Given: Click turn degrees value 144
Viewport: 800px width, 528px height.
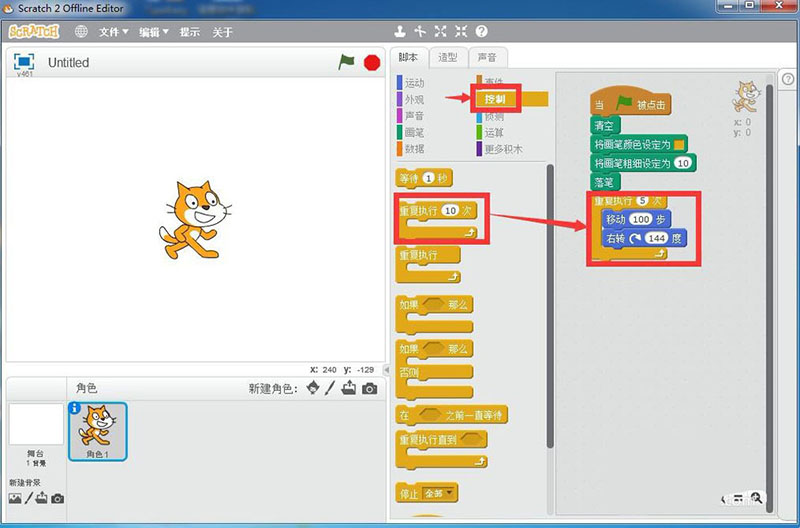Looking at the screenshot, I should coord(657,238).
